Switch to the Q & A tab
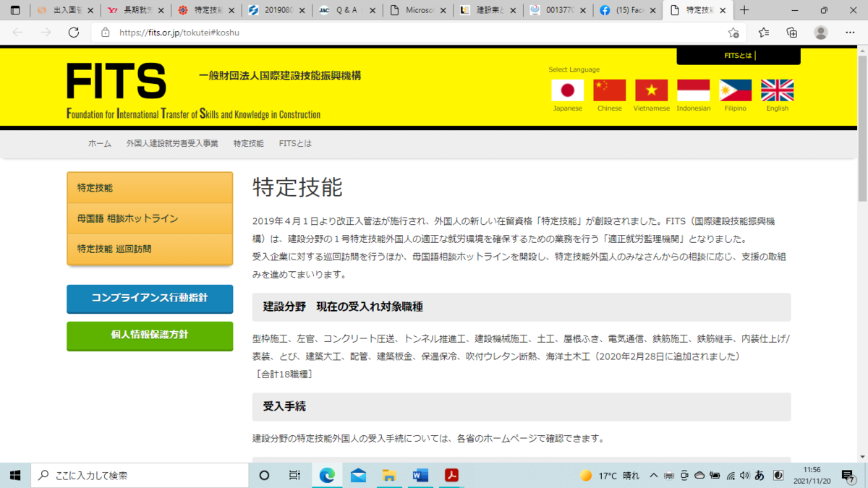 (346, 10)
